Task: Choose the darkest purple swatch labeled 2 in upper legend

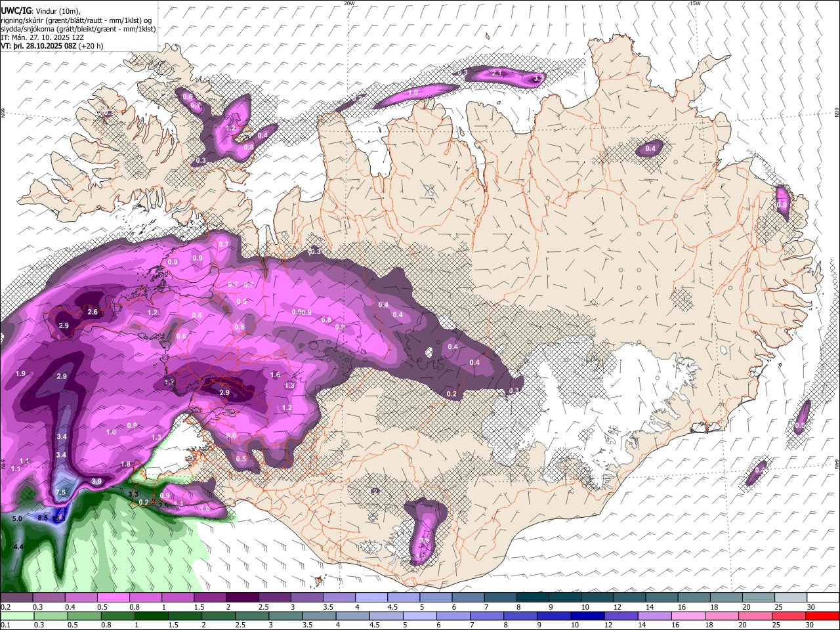Action: point(241,598)
